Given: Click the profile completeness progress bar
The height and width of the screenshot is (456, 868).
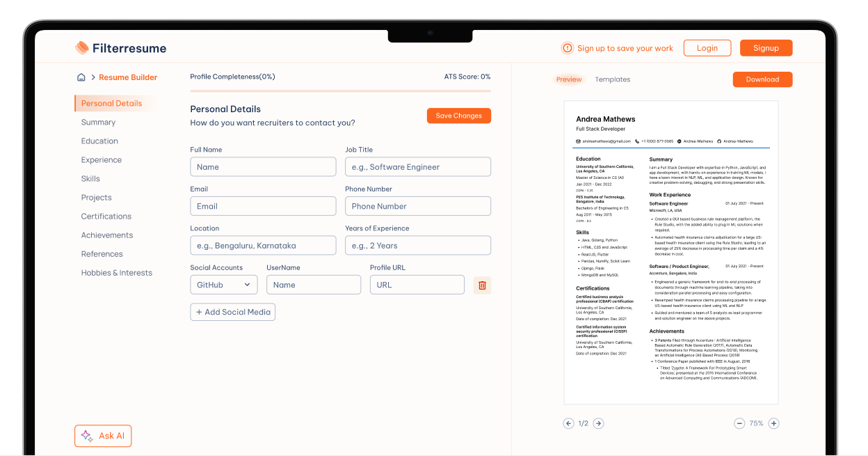Looking at the screenshot, I should coord(340,91).
